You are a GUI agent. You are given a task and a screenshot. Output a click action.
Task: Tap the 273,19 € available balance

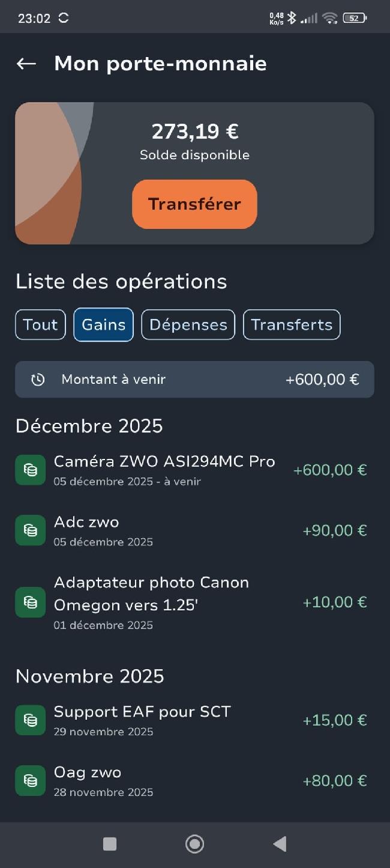pos(194,131)
